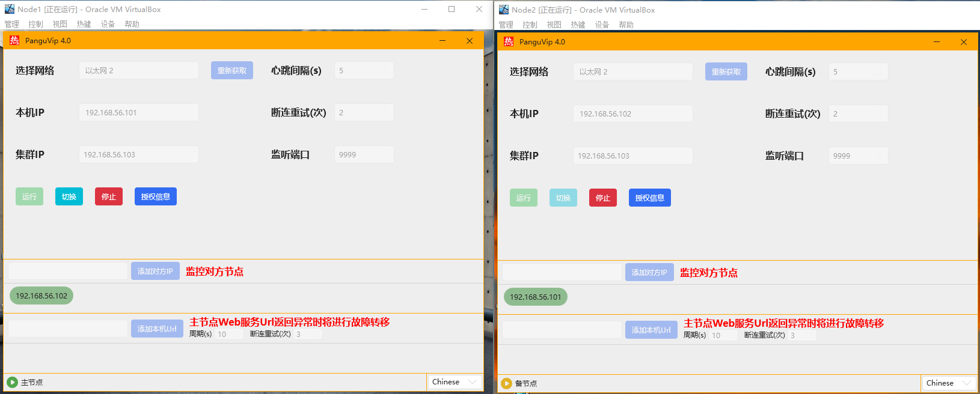Screen dimensions: 980x394
Task: Click the 监听端口 9999 field in Node2
Action: tap(859, 156)
